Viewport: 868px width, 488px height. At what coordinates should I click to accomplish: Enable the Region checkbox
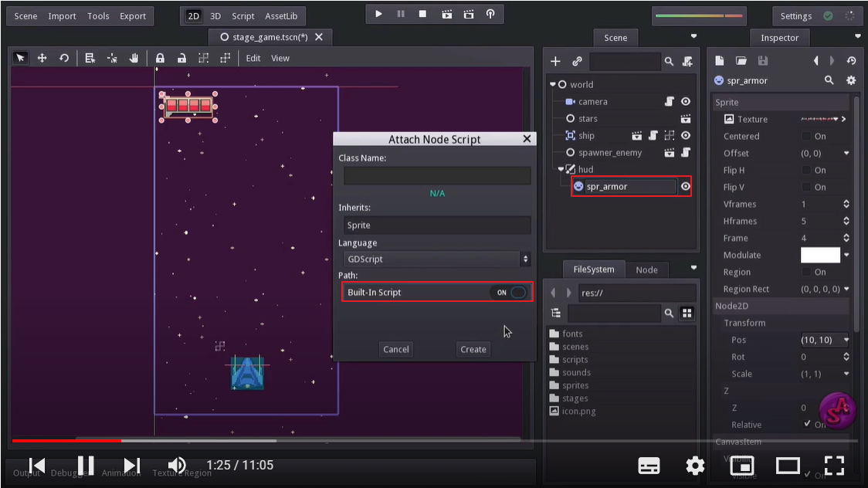coord(806,272)
